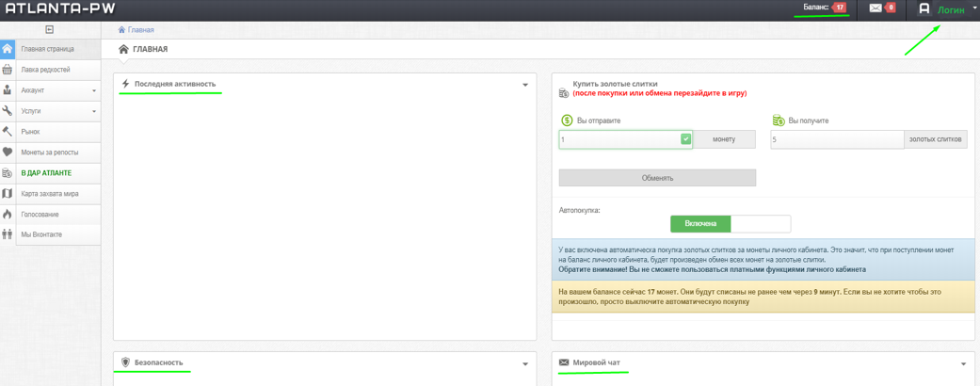980x386 pixels.
Task: Click the Аккаунт user icon in the sidebar
Action: click(8, 90)
